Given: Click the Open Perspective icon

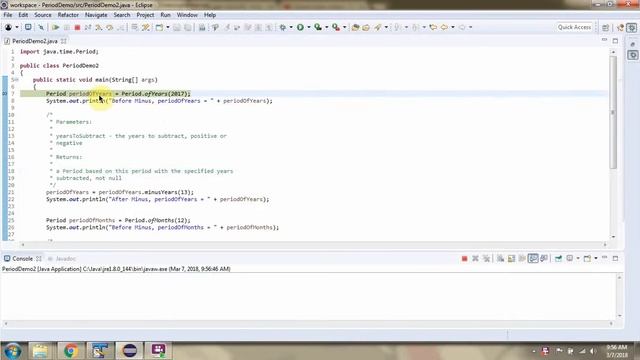Looking at the screenshot, I should click(606, 27).
